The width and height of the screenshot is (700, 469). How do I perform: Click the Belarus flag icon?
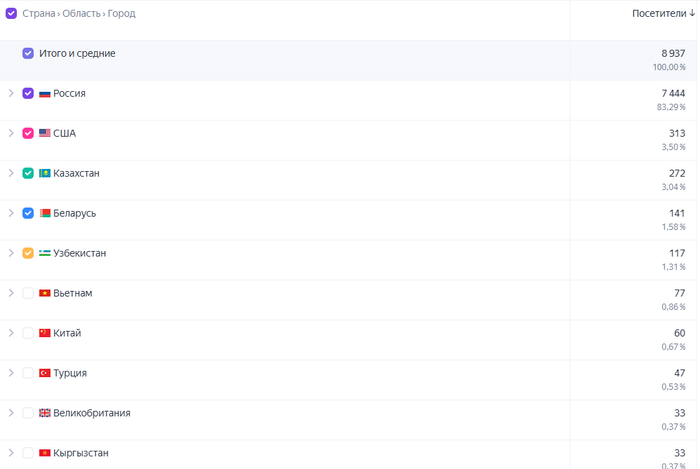tap(45, 213)
